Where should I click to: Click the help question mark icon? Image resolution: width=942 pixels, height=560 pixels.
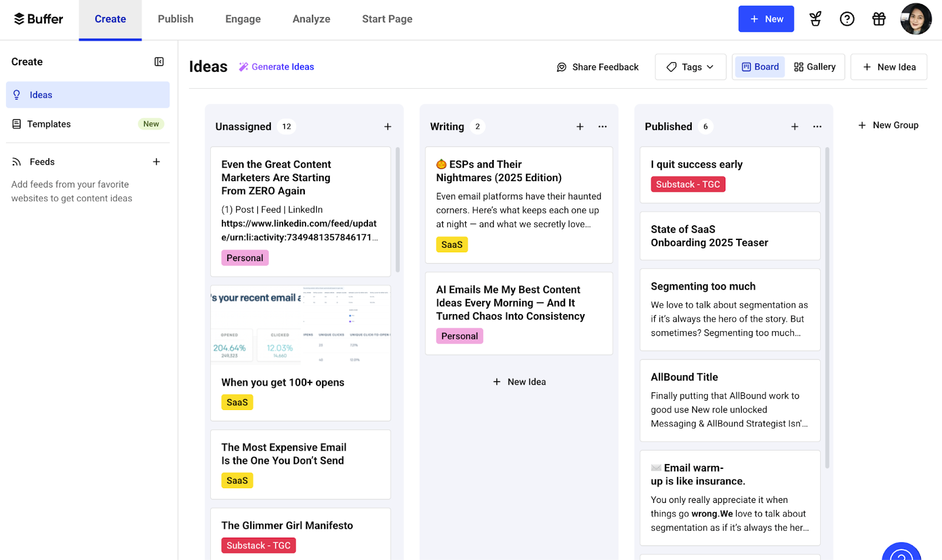847,19
